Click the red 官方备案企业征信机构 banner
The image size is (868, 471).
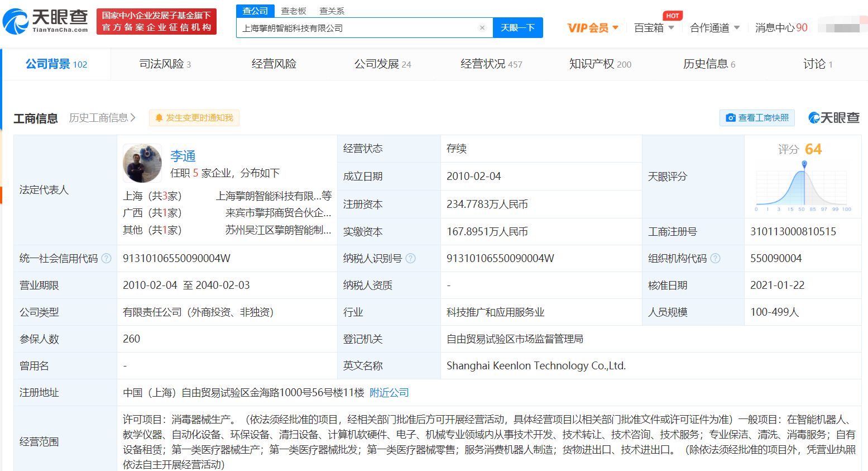pos(157,21)
